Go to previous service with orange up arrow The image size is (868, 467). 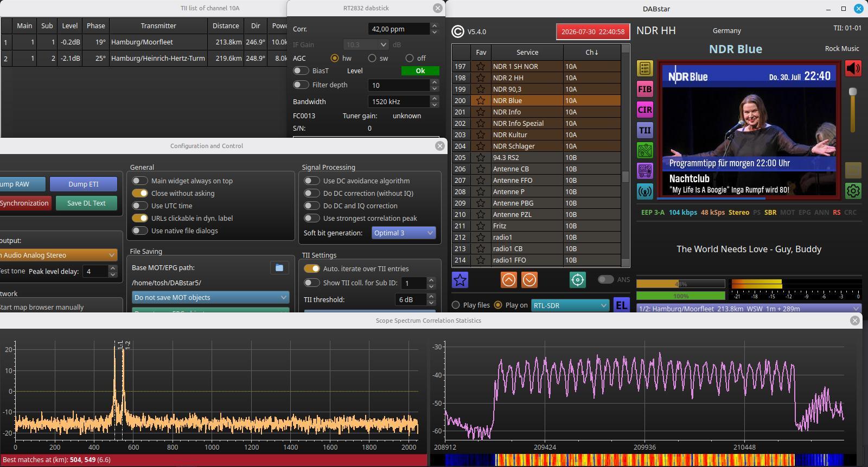(x=509, y=280)
